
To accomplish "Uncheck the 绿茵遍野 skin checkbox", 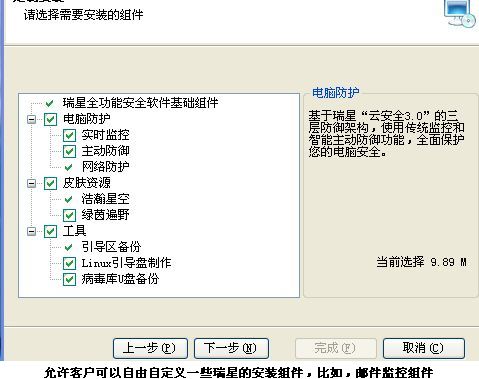I will (x=69, y=215).
